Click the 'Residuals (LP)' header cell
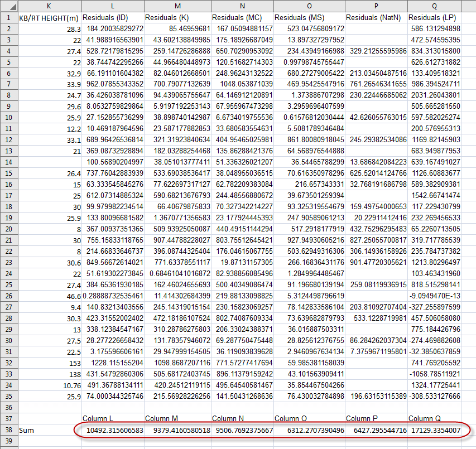Viewport: 476px width, 449px height. [434, 18]
